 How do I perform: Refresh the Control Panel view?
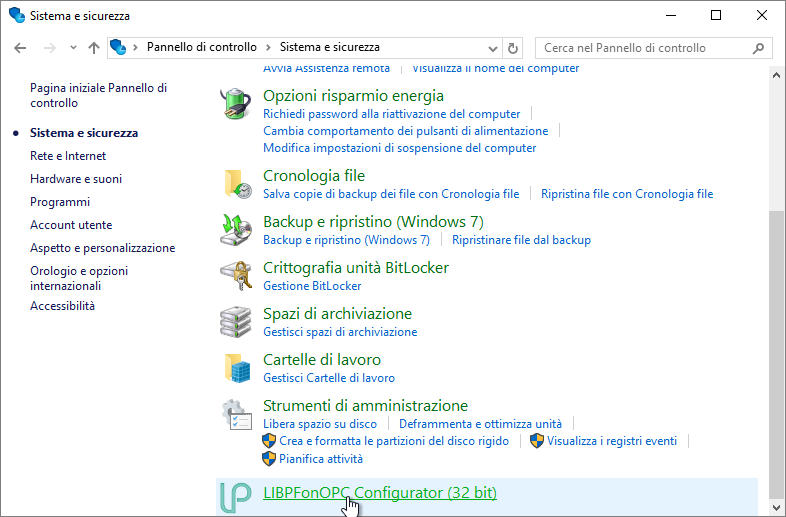click(512, 48)
